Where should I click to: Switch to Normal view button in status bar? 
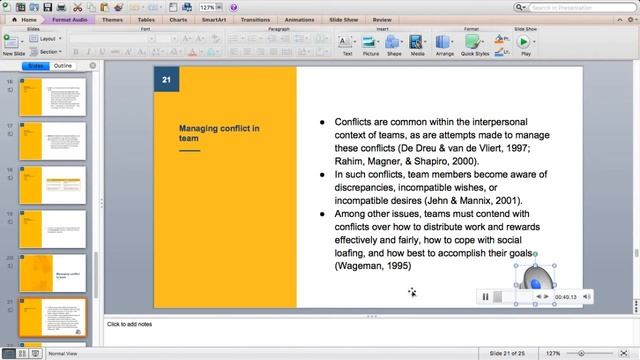9,353
